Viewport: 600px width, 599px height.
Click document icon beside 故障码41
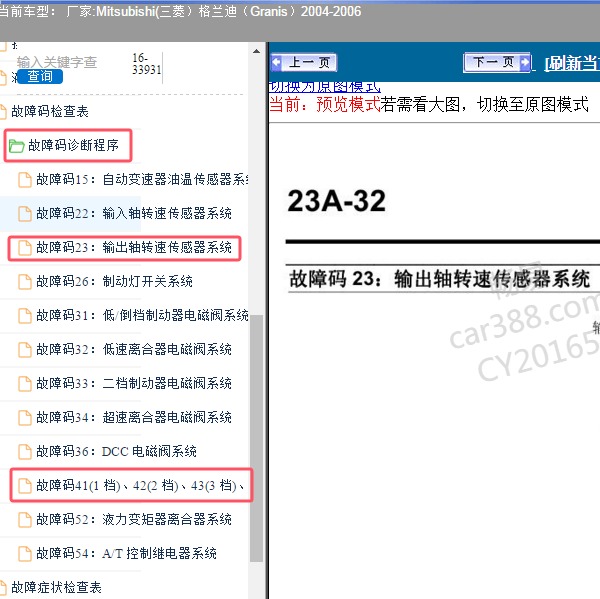click(25, 486)
